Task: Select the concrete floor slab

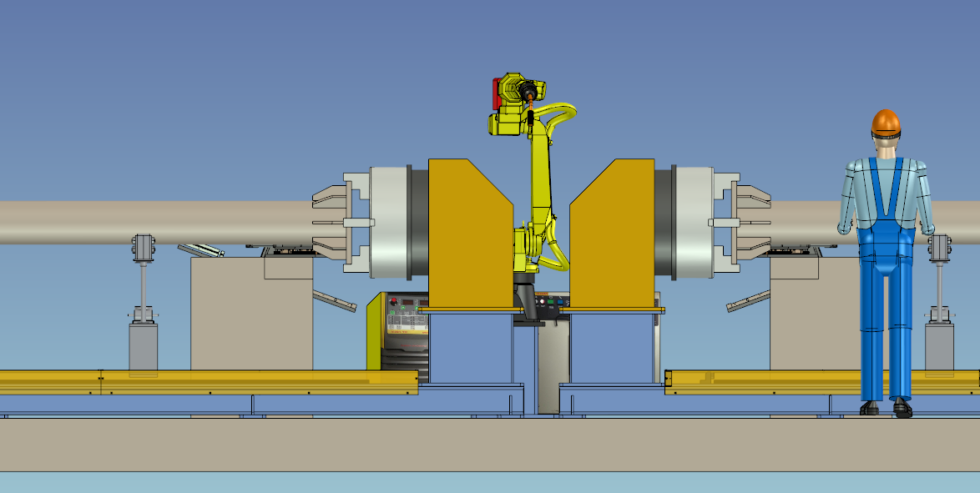Action: coord(490,445)
